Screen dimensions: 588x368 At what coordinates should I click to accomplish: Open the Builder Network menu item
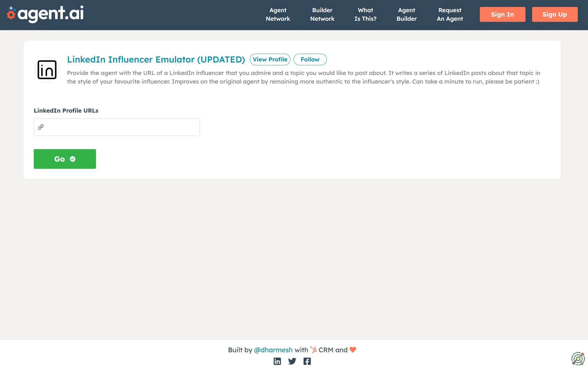point(322,14)
